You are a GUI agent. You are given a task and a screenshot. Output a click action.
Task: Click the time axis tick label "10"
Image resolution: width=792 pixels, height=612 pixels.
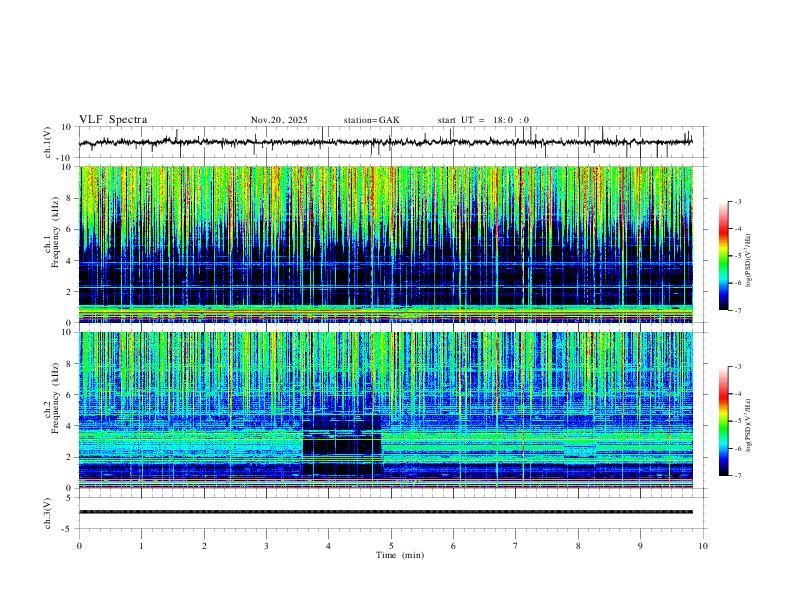coord(703,546)
